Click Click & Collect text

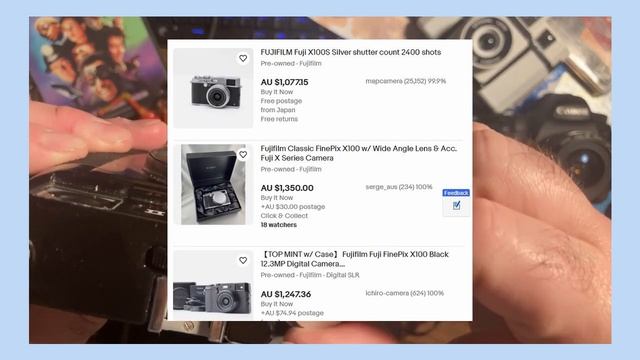point(284,216)
